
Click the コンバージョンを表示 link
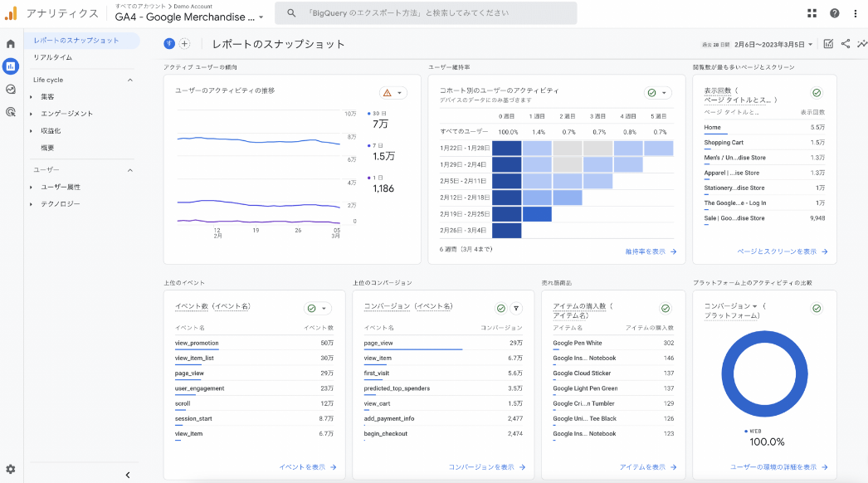(x=486, y=467)
